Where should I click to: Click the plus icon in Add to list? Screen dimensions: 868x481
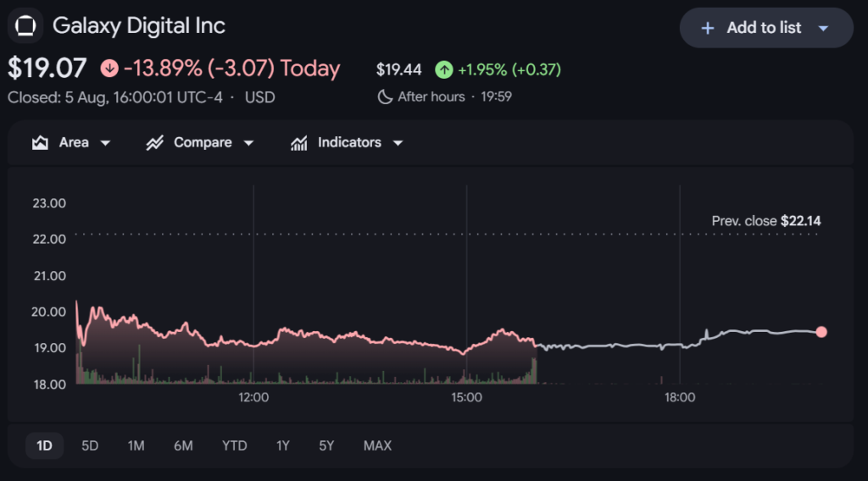click(x=708, y=28)
